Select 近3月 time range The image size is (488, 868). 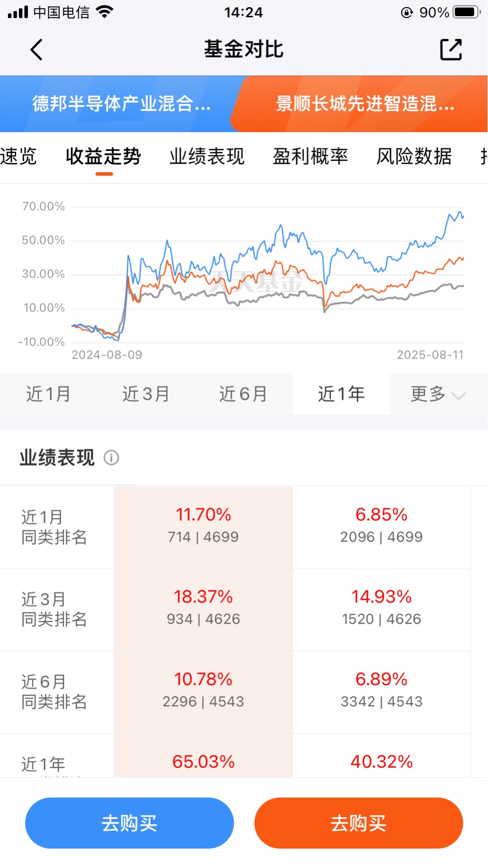pyautogui.click(x=146, y=394)
